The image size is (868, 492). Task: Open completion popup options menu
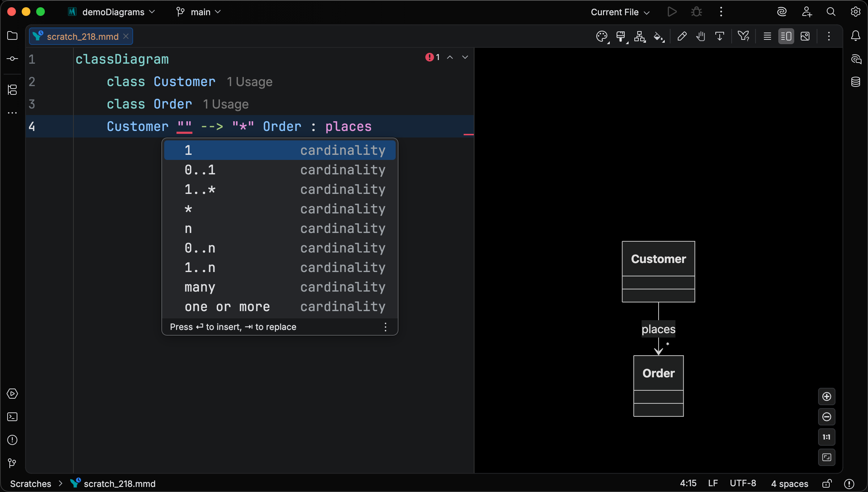(x=386, y=327)
